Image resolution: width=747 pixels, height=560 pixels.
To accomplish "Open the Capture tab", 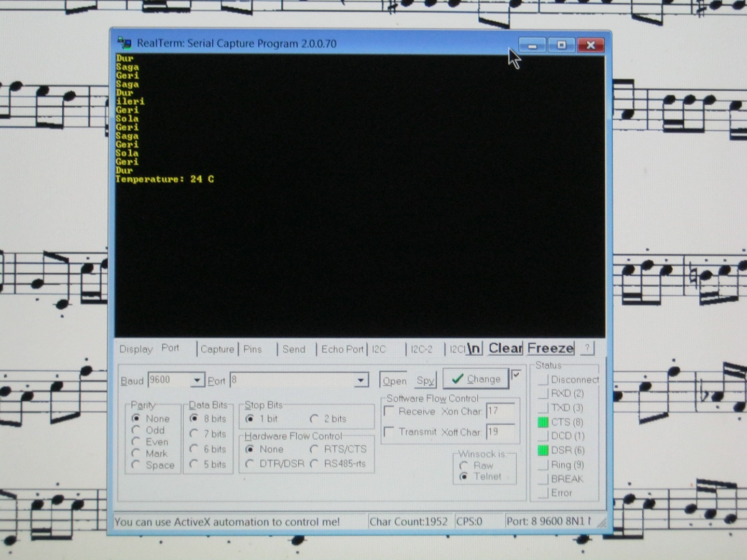I will pyautogui.click(x=217, y=349).
